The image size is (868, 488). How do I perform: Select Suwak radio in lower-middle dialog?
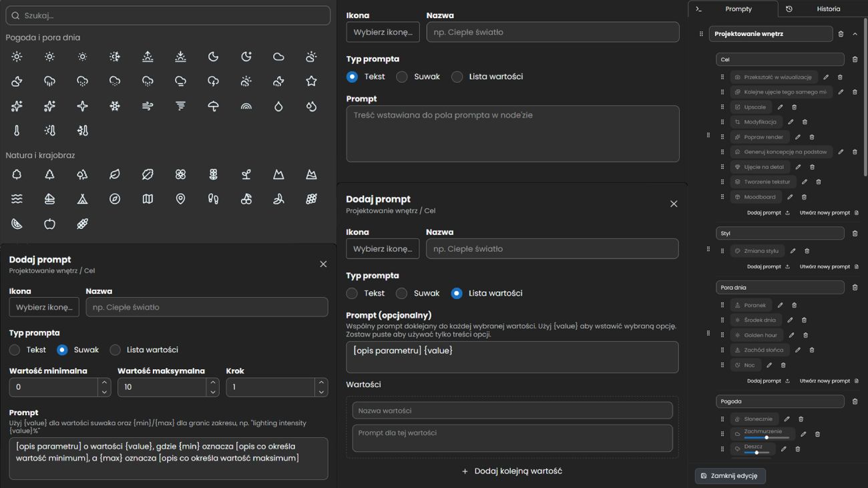(401, 293)
